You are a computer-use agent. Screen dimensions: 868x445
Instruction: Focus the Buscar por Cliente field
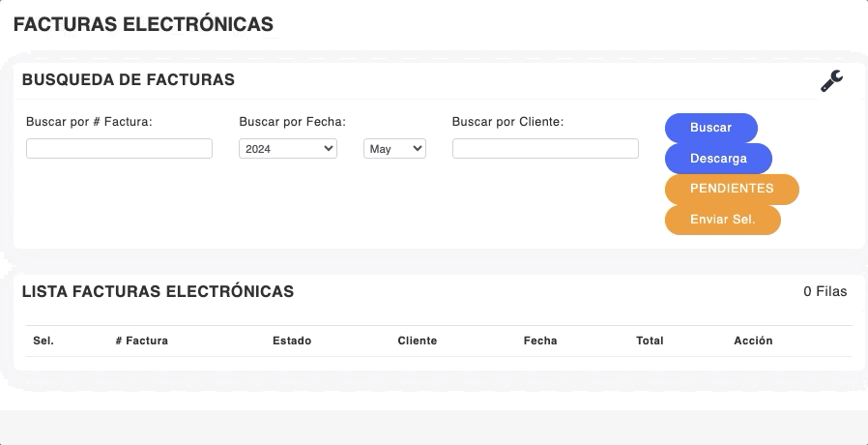pos(545,149)
